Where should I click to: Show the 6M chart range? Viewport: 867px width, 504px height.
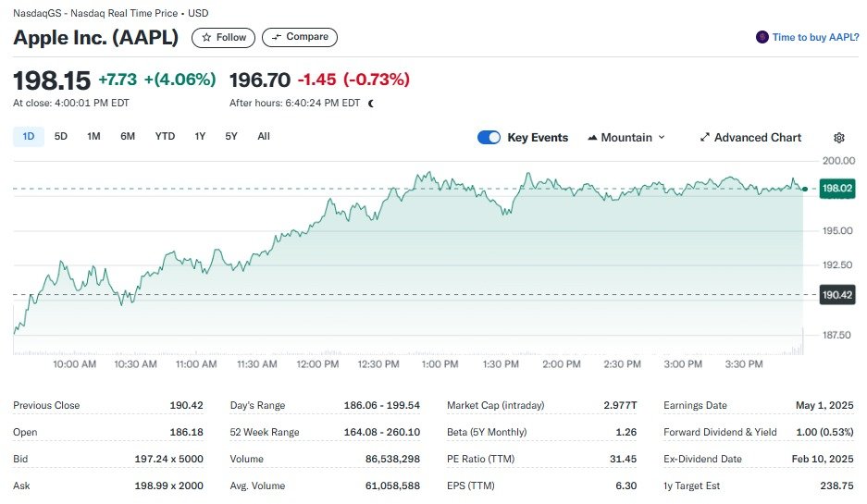pos(128,137)
